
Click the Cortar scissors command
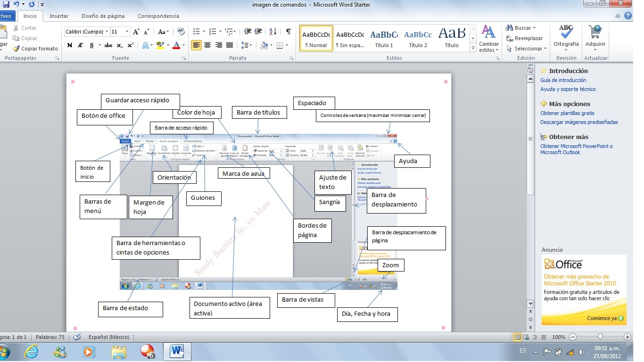25,28
